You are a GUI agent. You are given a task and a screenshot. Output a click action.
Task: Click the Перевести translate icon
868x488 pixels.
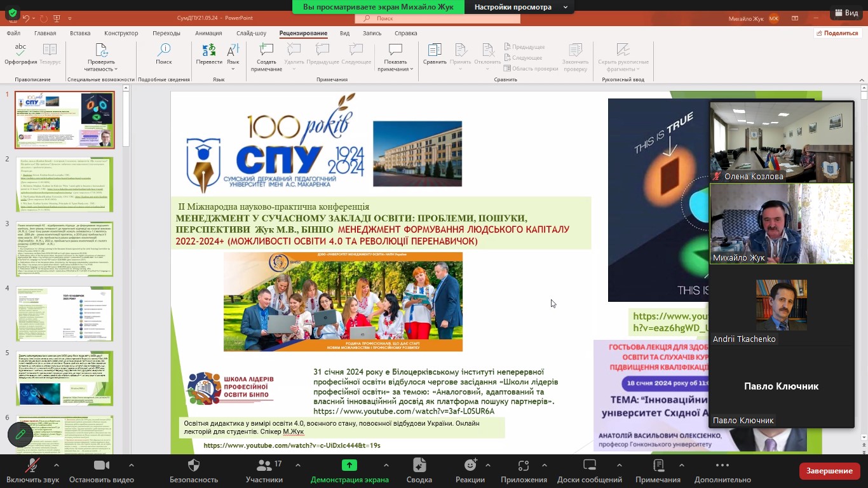(208, 50)
